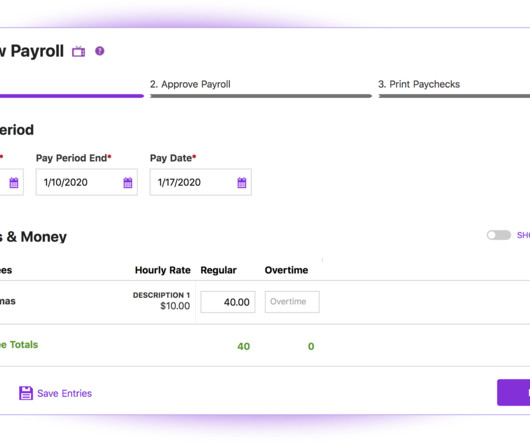The width and height of the screenshot is (530, 442).
Task: Click the Hourly Rate column header
Action: [163, 270]
